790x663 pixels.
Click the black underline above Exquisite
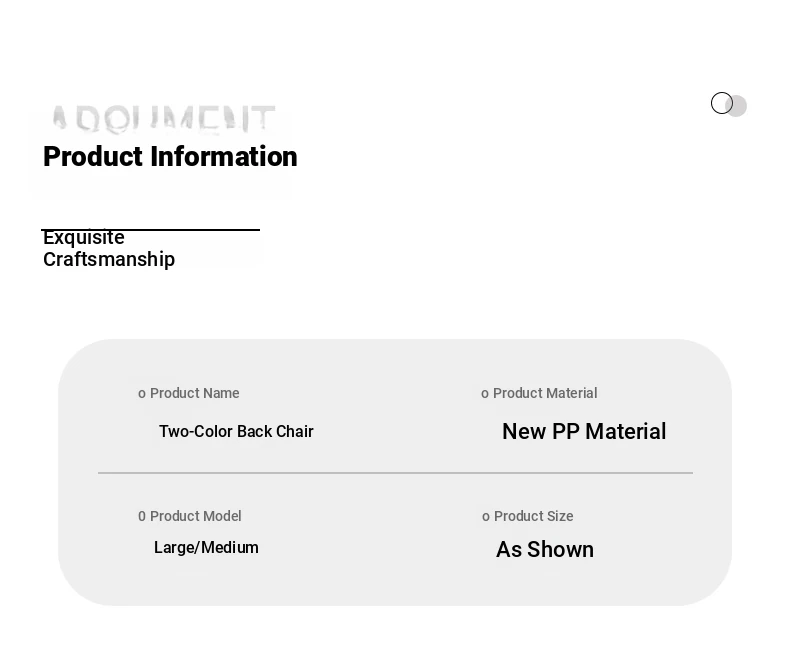(150, 230)
